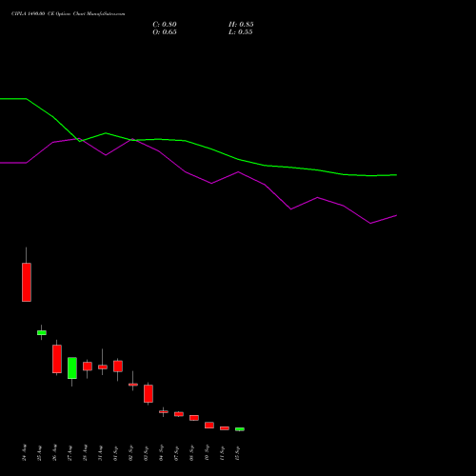Select the close value C: 0.80
This screenshot has width=476, height=476.
[165, 25]
